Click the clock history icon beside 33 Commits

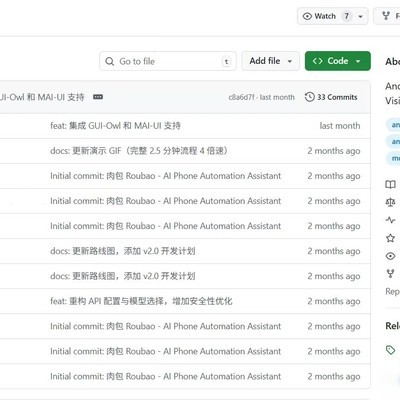[309, 97]
